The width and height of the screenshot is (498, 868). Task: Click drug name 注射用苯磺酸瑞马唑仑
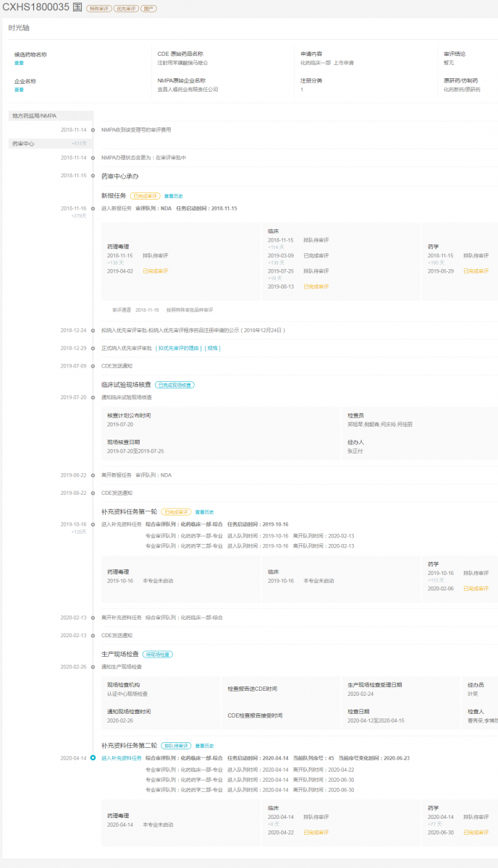(182, 63)
